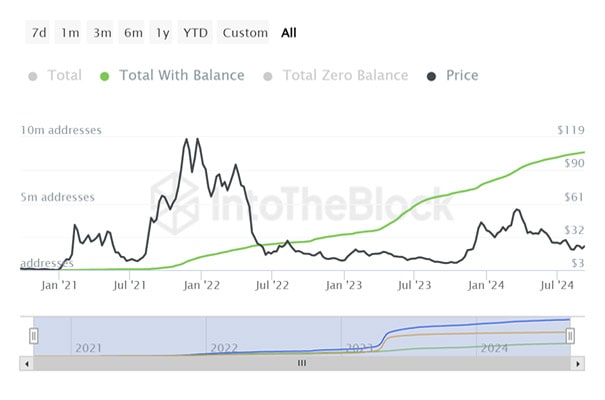
Task: Switch to the YTD range
Action: click(x=195, y=33)
